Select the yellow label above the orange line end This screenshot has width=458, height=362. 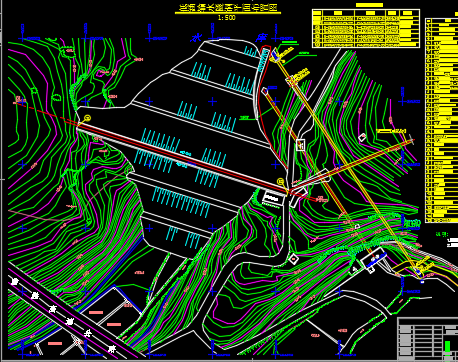click(391, 131)
